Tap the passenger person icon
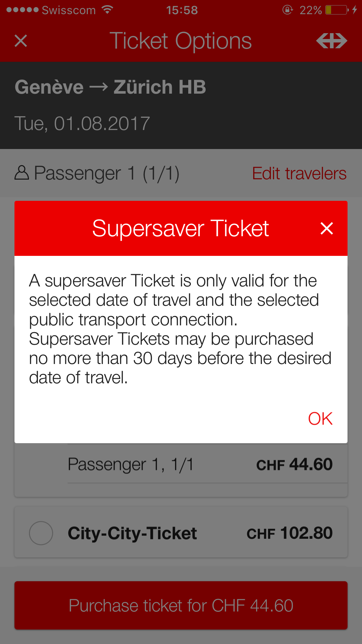362x644 pixels. pyautogui.click(x=22, y=173)
